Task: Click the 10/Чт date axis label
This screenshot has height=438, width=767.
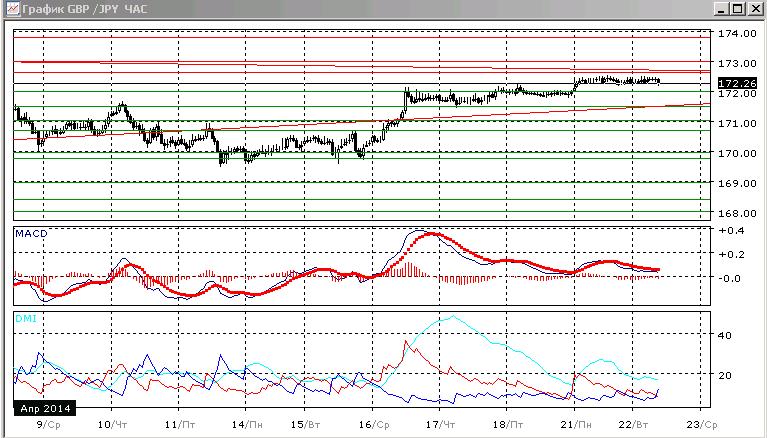Action: pos(113,425)
